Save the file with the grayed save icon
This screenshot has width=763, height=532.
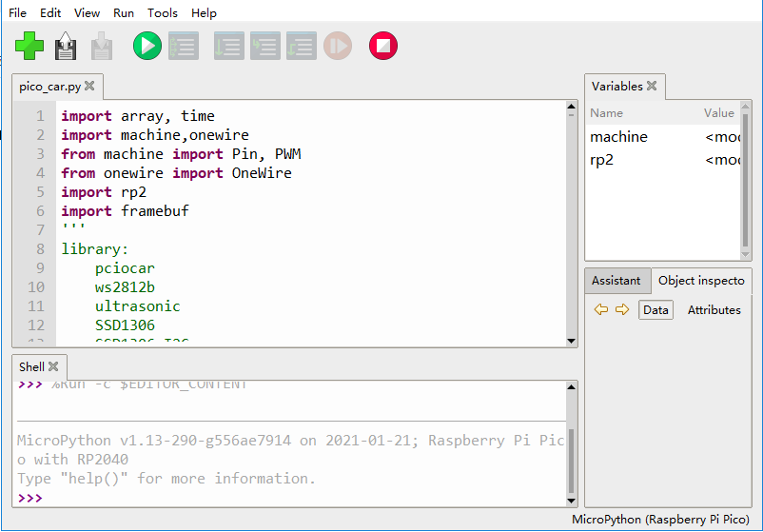pos(102,46)
